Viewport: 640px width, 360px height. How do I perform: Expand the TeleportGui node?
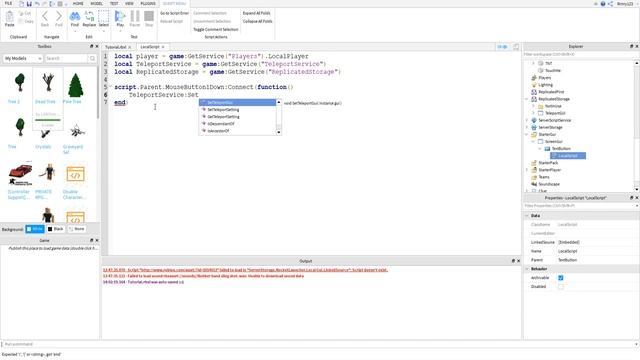pyautogui.click(x=533, y=113)
